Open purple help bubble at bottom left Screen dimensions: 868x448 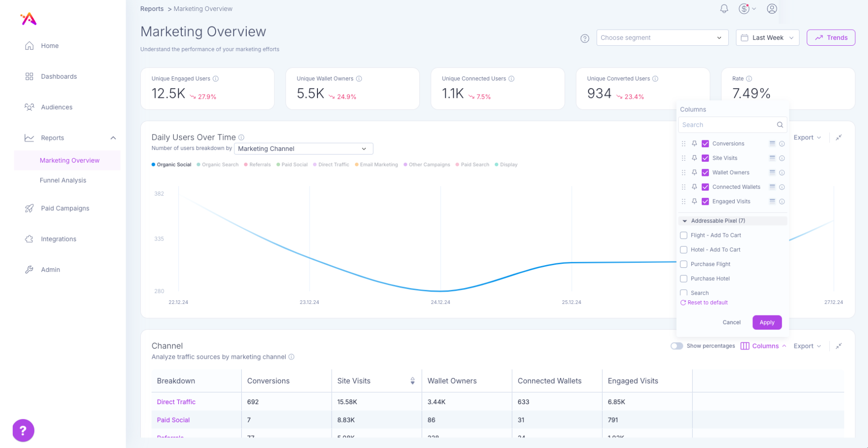(23, 430)
